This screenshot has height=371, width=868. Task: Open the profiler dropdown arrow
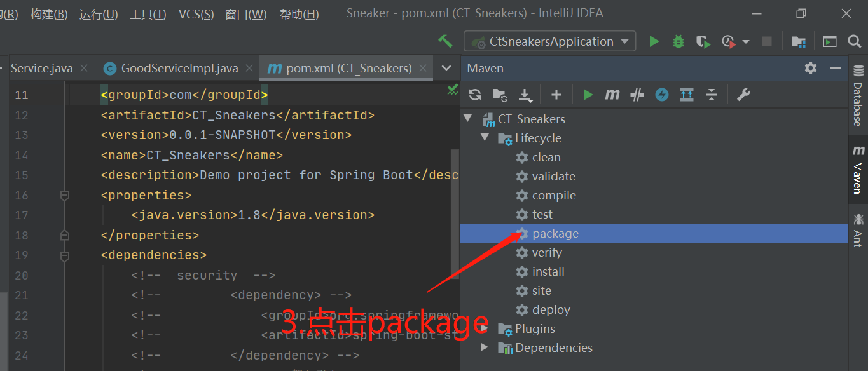click(x=746, y=42)
